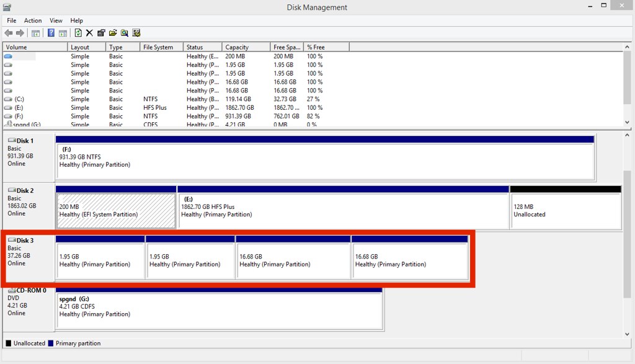635x364 pixels.
Task: Open the Disk Management title bar system icon
Action: (7, 7)
